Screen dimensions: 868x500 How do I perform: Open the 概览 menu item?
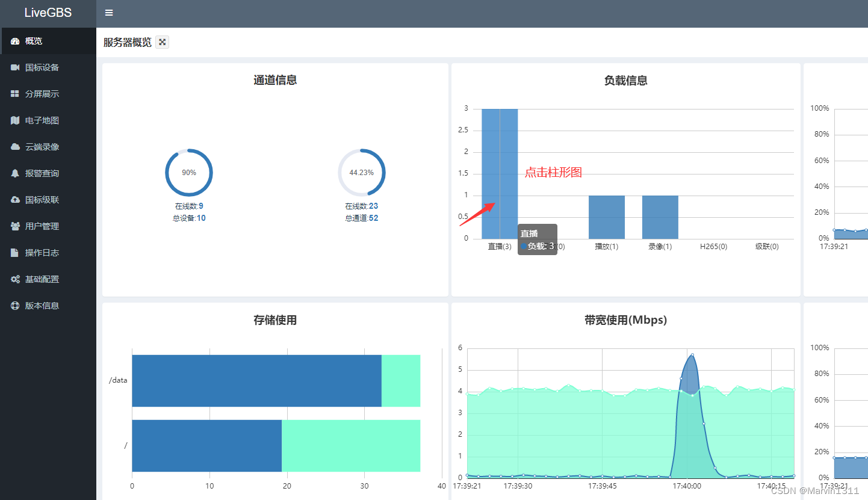[48, 41]
